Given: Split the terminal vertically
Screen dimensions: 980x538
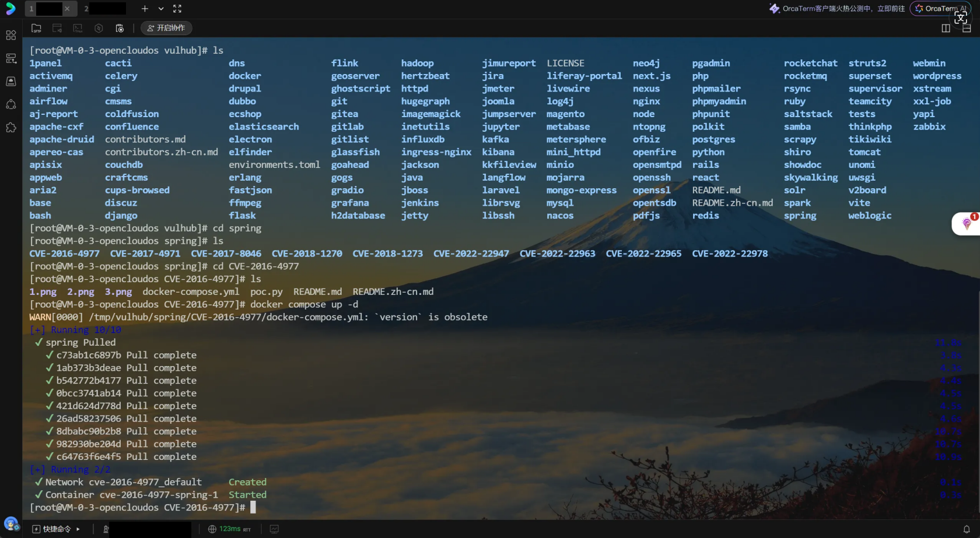Looking at the screenshot, I should (x=946, y=28).
